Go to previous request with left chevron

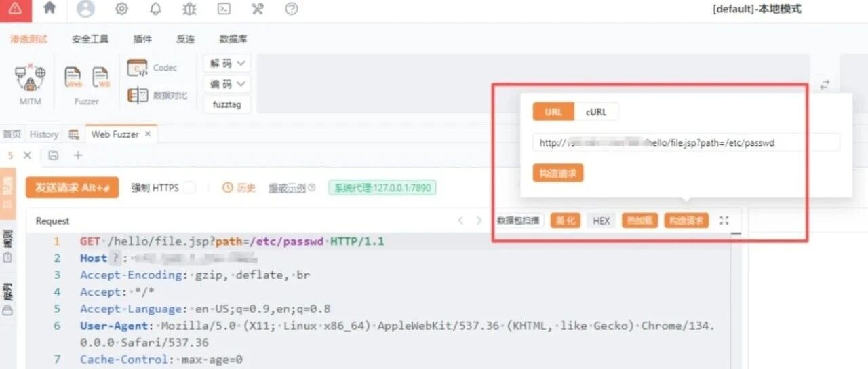(x=460, y=220)
